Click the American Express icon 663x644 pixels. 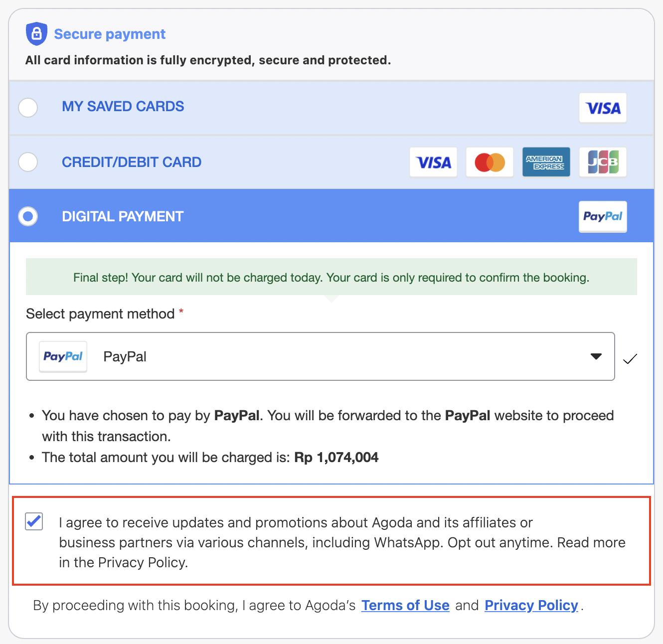[x=546, y=161]
